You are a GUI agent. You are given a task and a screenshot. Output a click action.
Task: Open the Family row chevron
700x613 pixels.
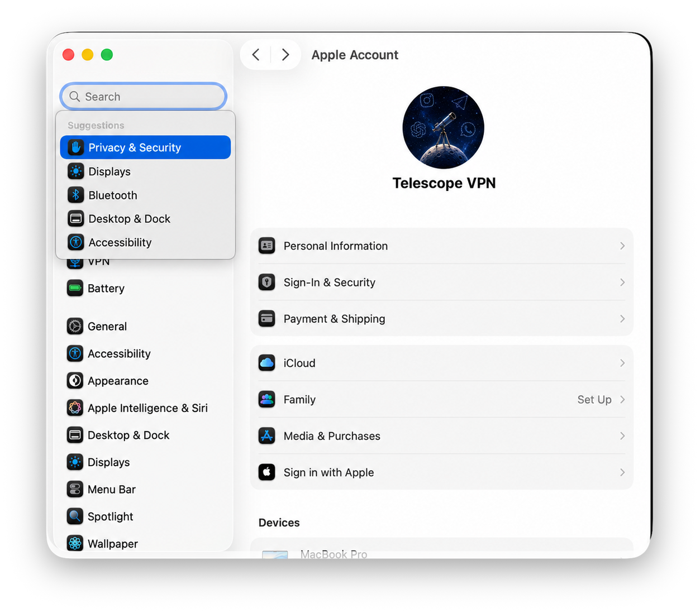click(x=622, y=400)
